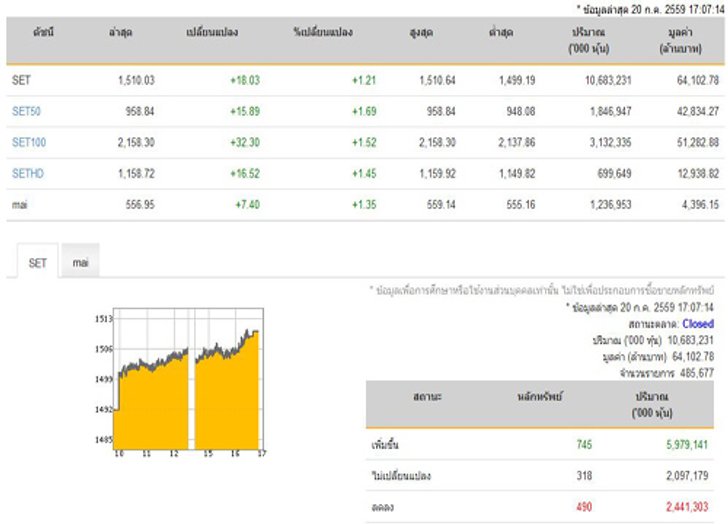This screenshot has width=728, height=524.
Task: Click SETHD volume 699,649
Action: coord(614,174)
